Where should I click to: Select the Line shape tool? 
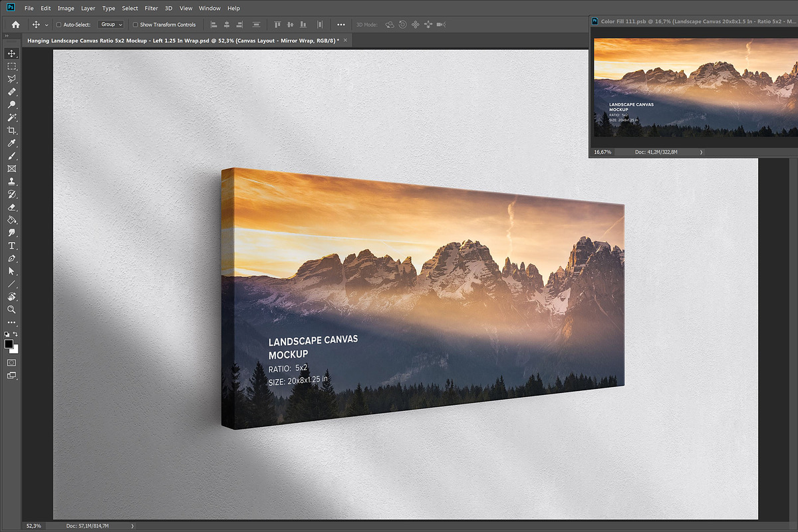pyautogui.click(x=11, y=284)
